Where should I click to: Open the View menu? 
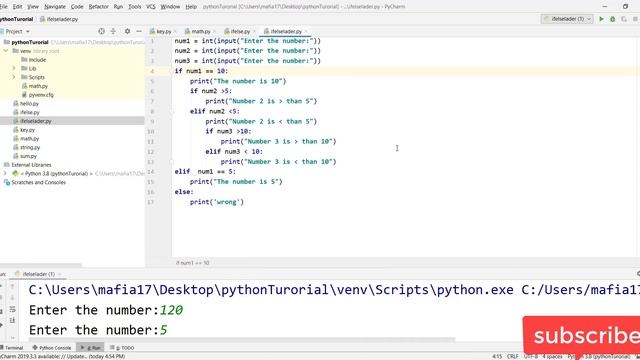click(x=33, y=7)
